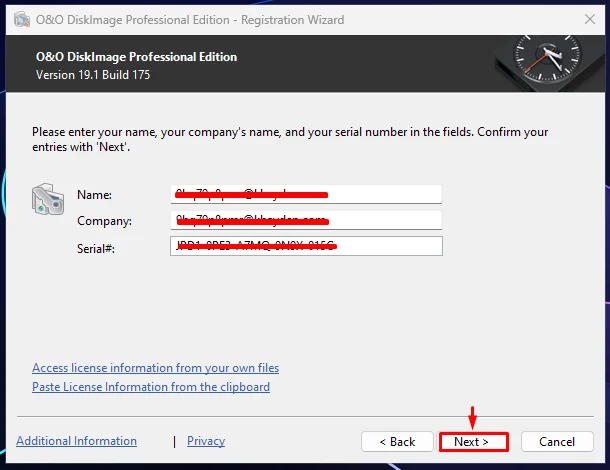Select Paste License Information from the clipboard
The width and height of the screenshot is (610, 470).
click(x=151, y=387)
